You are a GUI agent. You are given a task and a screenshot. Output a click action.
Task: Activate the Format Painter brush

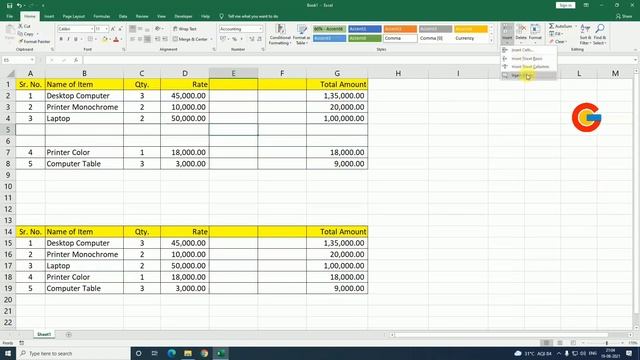[x=20, y=42]
